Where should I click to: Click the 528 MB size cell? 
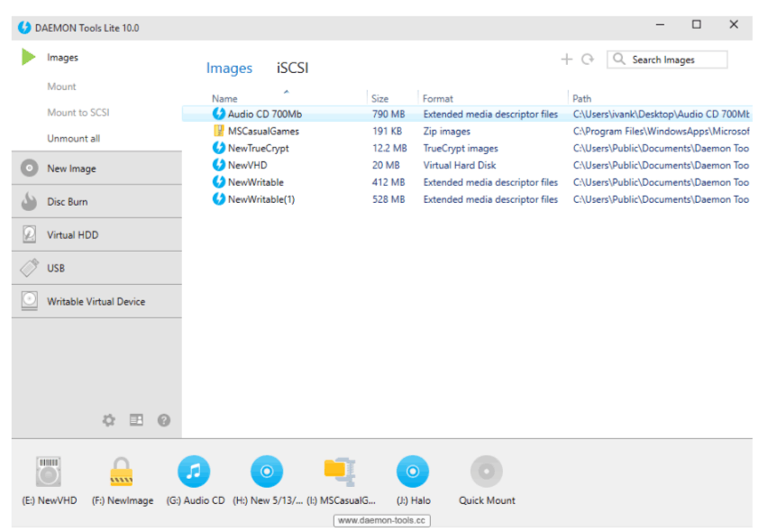pos(389,199)
